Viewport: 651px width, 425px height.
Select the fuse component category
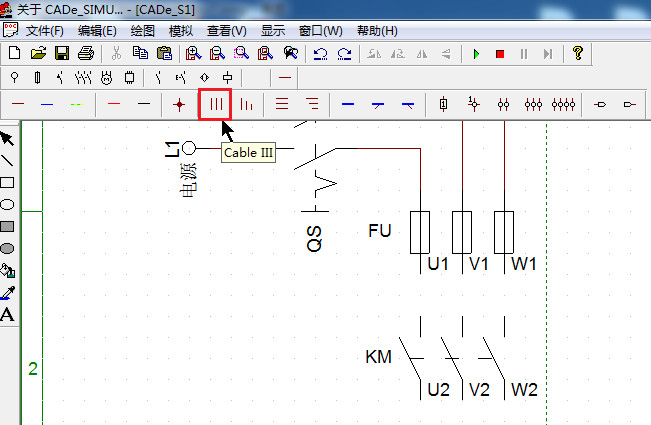(37, 78)
